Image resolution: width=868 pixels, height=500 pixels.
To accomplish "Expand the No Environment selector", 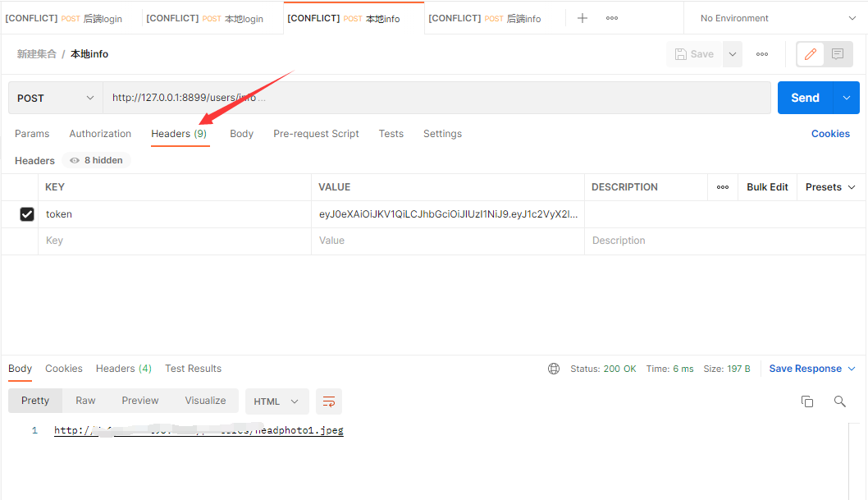I will pos(775,18).
